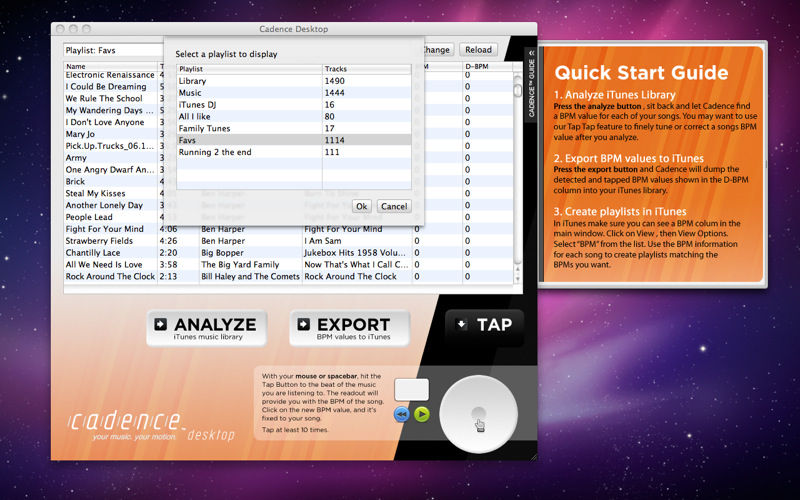Select song I Don't Love Anyone
Image resolution: width=800 pixels, height=500 pixels.
tap(105, 122)
